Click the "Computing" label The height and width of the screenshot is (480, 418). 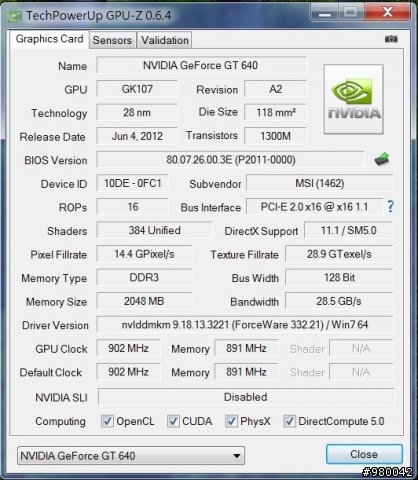(60, 422)
